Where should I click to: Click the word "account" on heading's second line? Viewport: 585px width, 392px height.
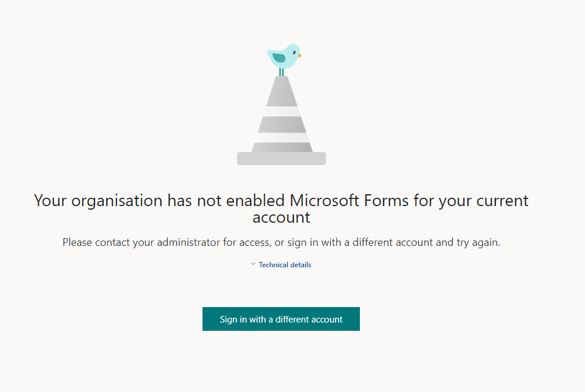[282, 217]
